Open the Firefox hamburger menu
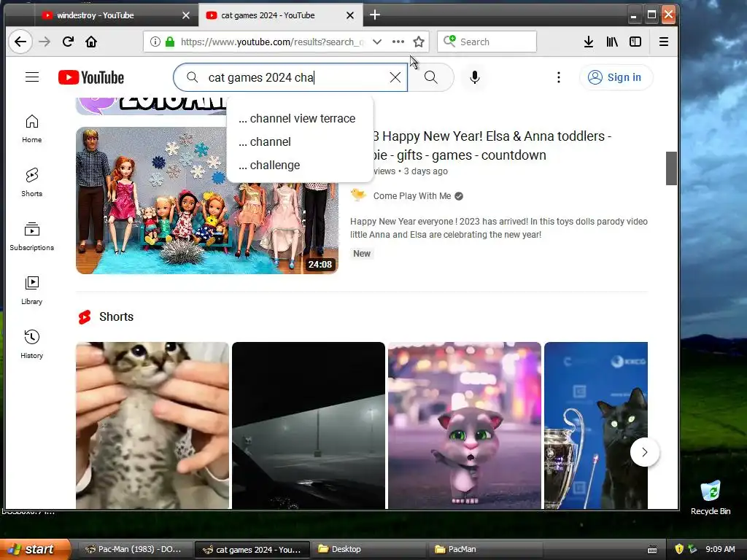This screenshot has height=560, width=747. coord(663,42)
